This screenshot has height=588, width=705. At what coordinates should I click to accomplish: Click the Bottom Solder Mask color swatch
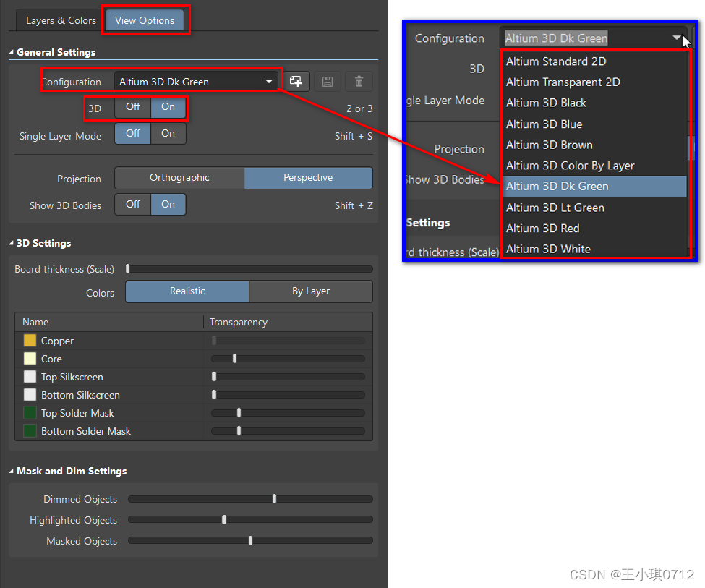pos(30,431)
